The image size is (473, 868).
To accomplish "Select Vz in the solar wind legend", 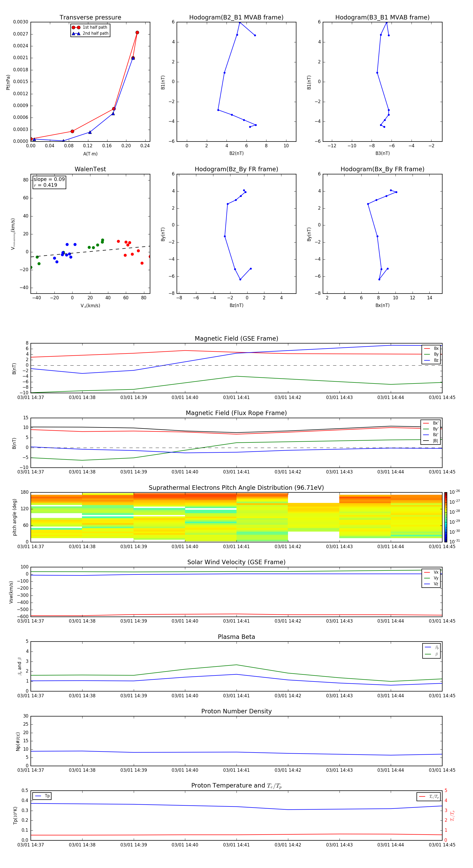I will coord(431,584).
